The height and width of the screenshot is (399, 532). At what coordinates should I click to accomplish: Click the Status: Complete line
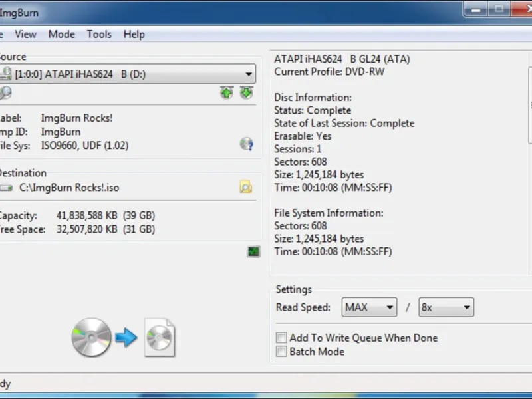click(313, 110)
